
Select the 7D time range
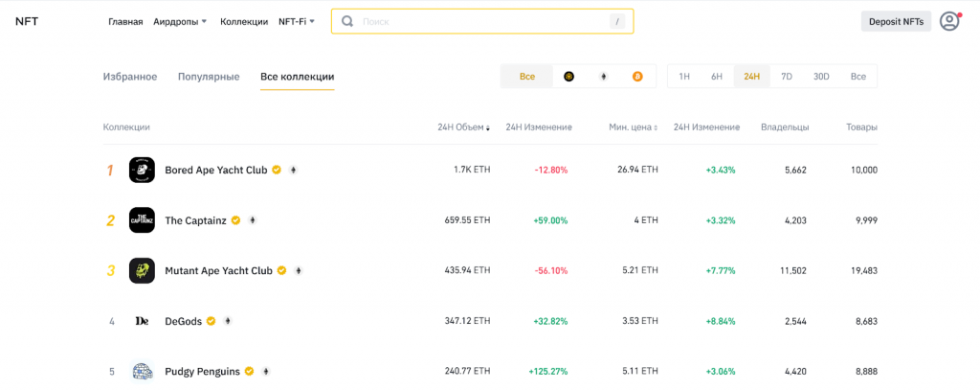[x=786, y=77]
